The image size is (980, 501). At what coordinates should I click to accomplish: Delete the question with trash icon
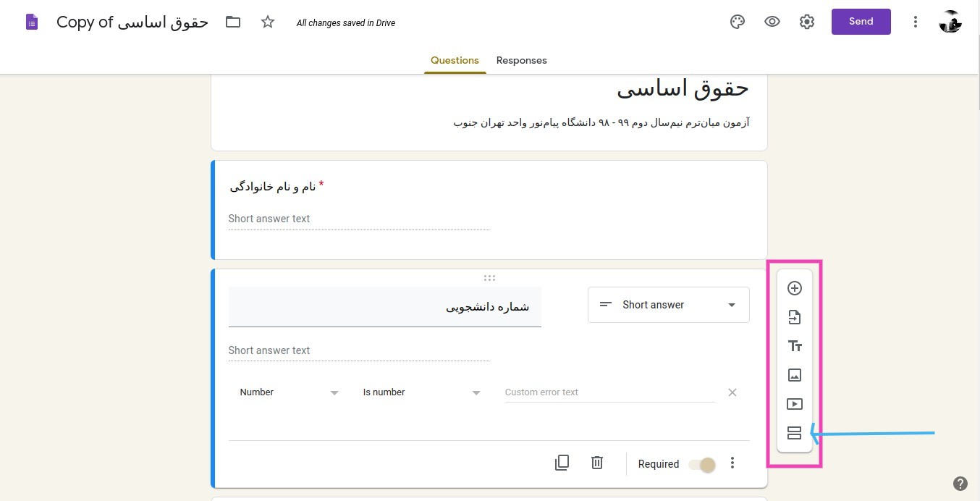tap(597, 463)
